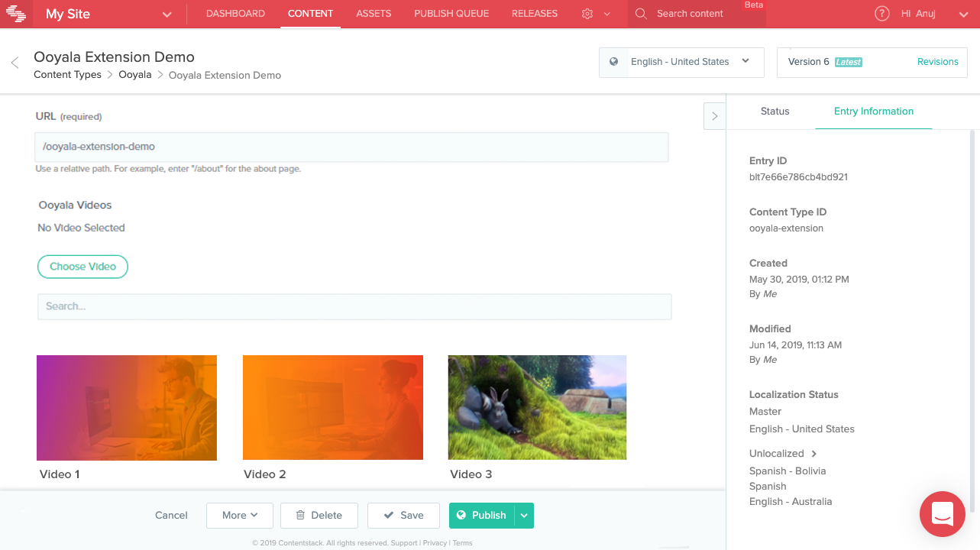Image resolution: width=980 pixels, height=550 pixels.
Task: Expand the Unlocalized languages list
Action: pyautogui.click(x=814, y=454)
